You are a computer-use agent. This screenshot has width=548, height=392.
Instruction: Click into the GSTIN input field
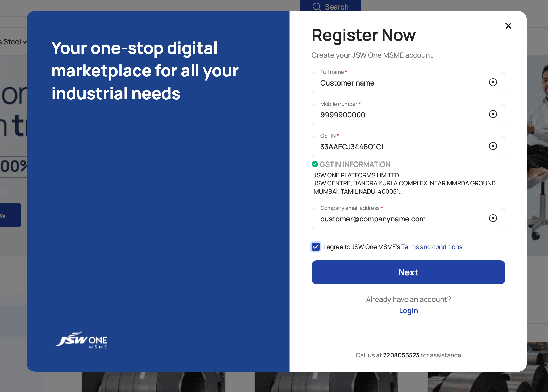point(400,147)
